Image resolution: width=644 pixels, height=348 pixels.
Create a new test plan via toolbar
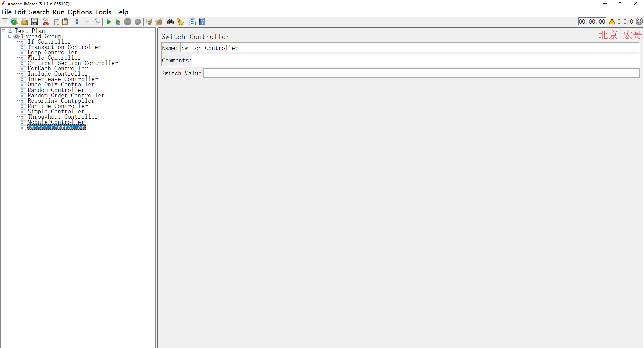tap(5, 22)
